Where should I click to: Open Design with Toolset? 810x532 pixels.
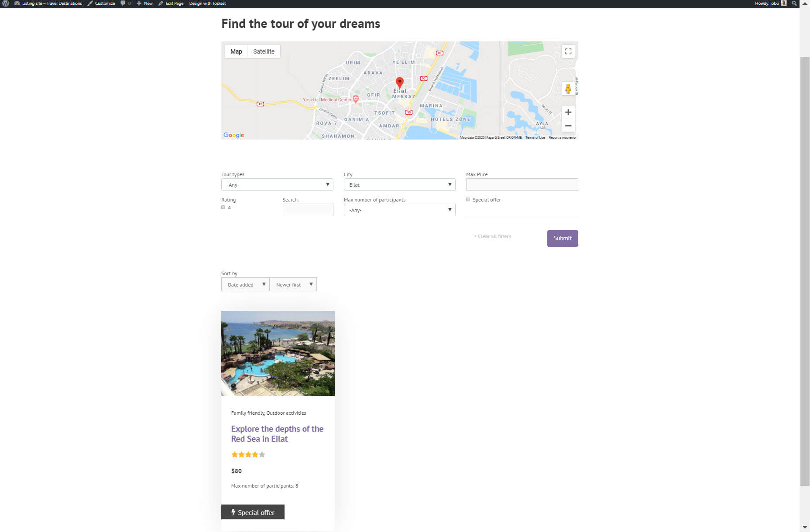coord(208,3)
